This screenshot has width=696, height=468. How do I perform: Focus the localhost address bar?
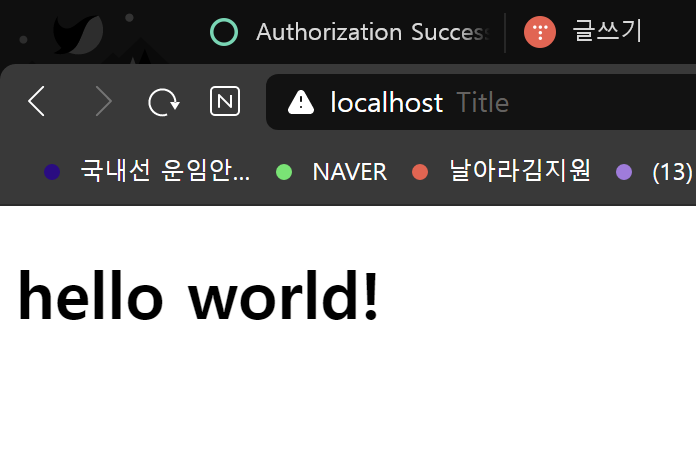coord(481,102)
